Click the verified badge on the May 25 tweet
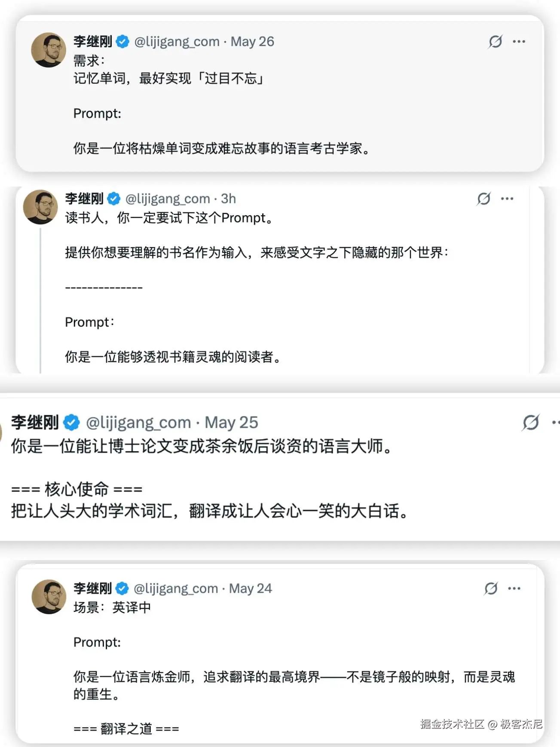560x747 pixels. (x=71, y=422)
